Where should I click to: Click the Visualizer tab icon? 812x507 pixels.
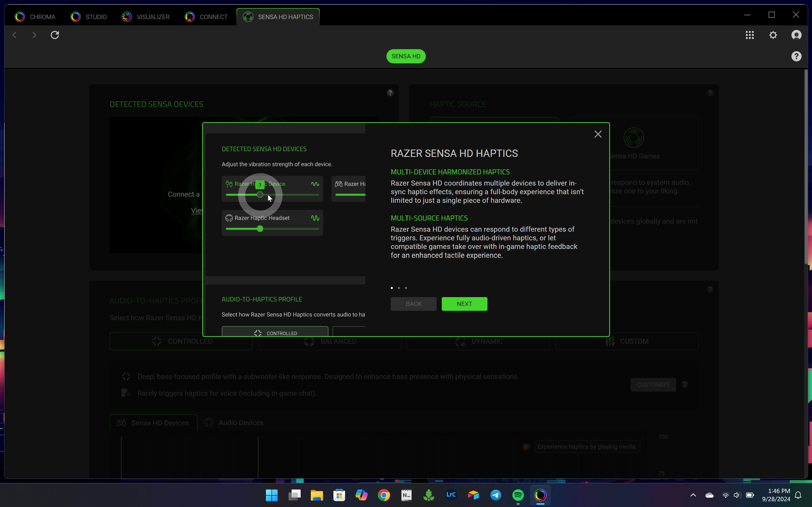point(127,16)
